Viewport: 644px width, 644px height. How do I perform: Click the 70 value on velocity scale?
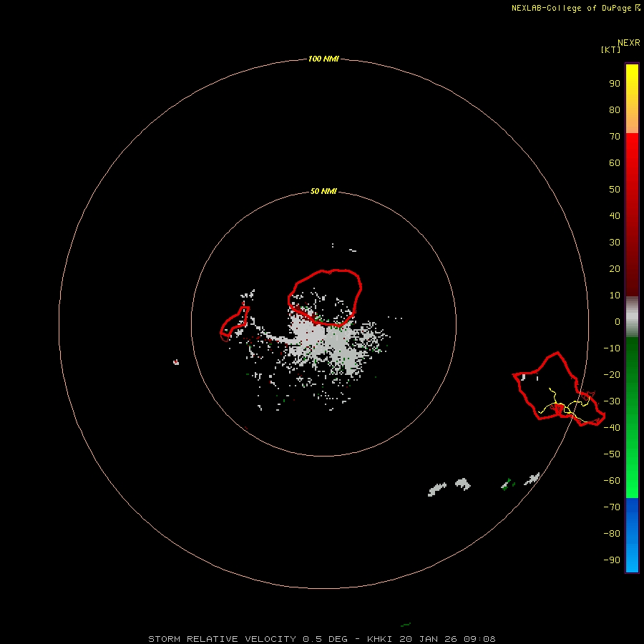point(615,137)
